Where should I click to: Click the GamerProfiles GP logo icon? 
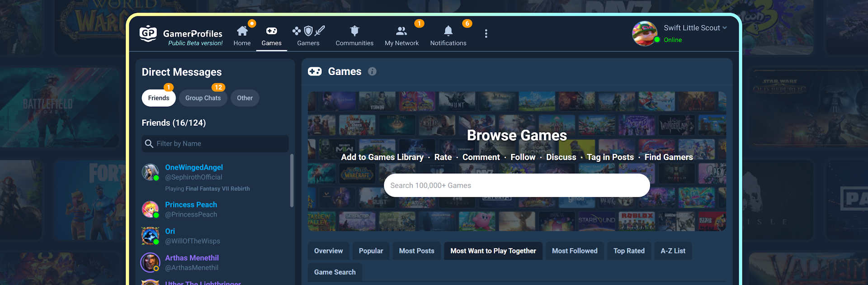point(148,33)
